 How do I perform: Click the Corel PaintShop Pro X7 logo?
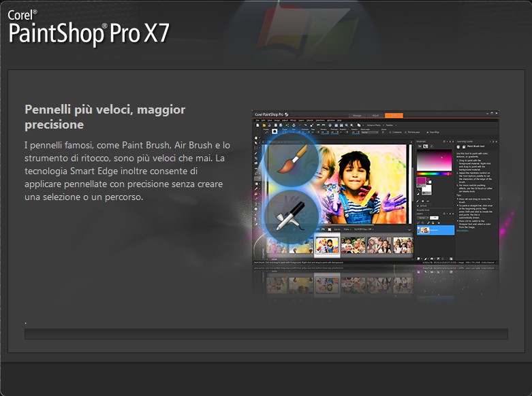[x=89, y=28]
